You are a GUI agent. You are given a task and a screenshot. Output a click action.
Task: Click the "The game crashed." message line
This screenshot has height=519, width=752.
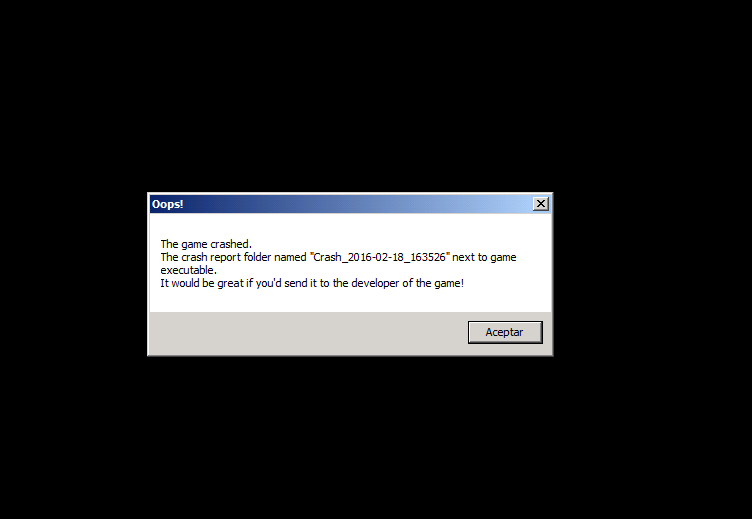[x=206, y=244]
